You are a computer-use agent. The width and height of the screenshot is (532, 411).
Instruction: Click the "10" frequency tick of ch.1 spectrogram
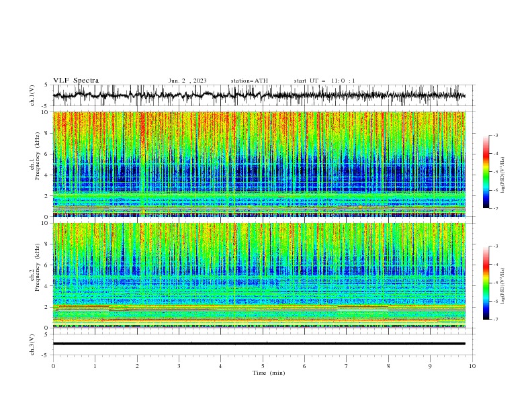click(x=44, y=112)
